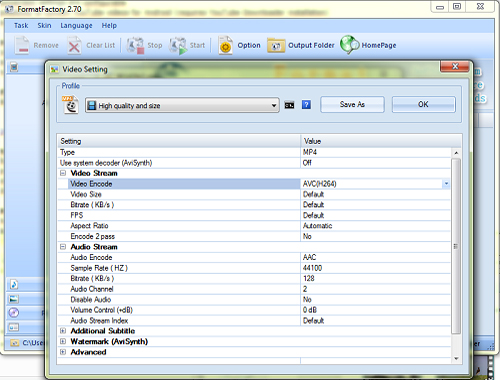Click the Stop toolbar icon

coord(135,45)
